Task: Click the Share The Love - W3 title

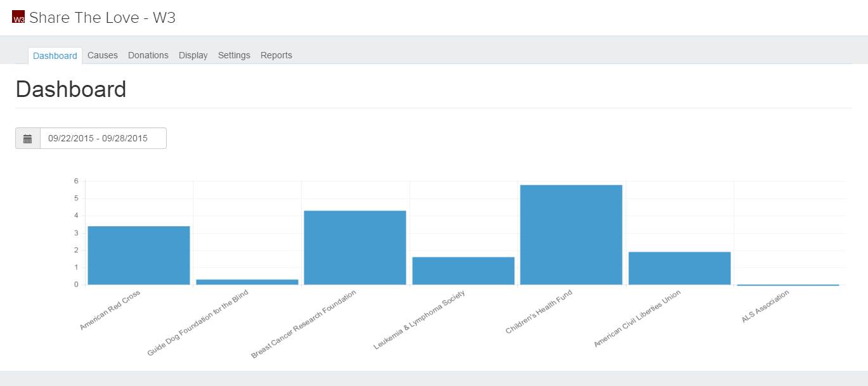Action: (102, 18)
